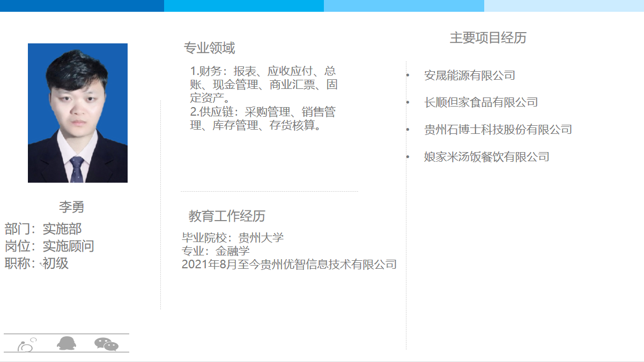Click the swirl logo icon at bottom left

[x=26, y=345]
